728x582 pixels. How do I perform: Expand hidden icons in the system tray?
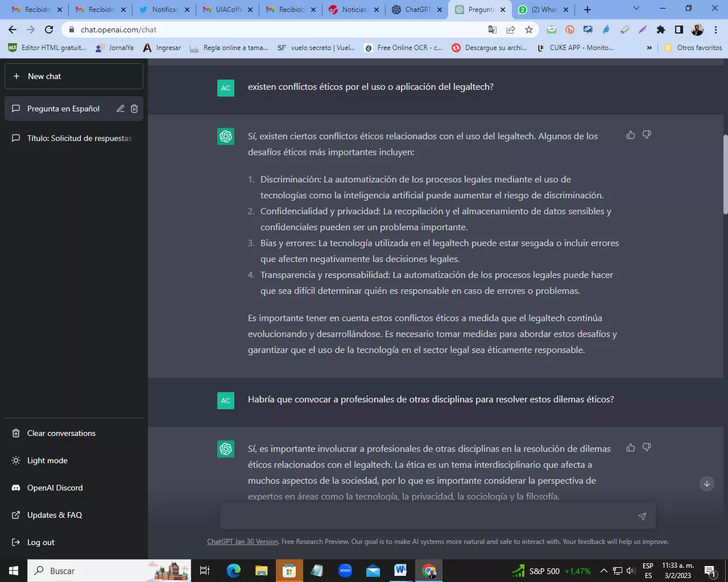pyautogui.click(x=603, y=571)
